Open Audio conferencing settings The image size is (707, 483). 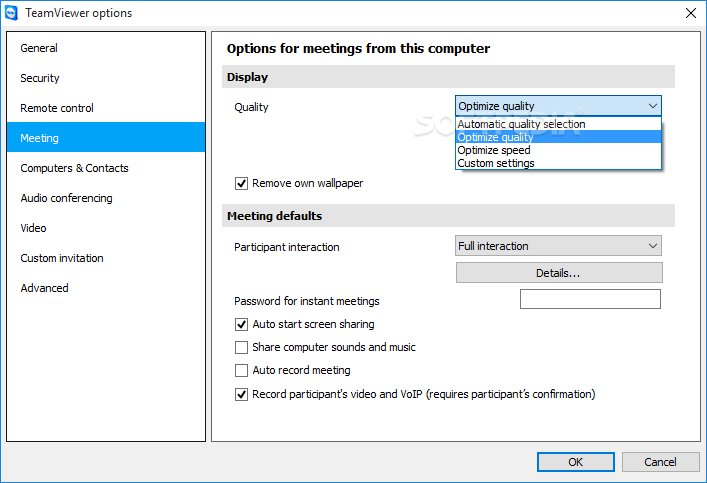[106, 198]
